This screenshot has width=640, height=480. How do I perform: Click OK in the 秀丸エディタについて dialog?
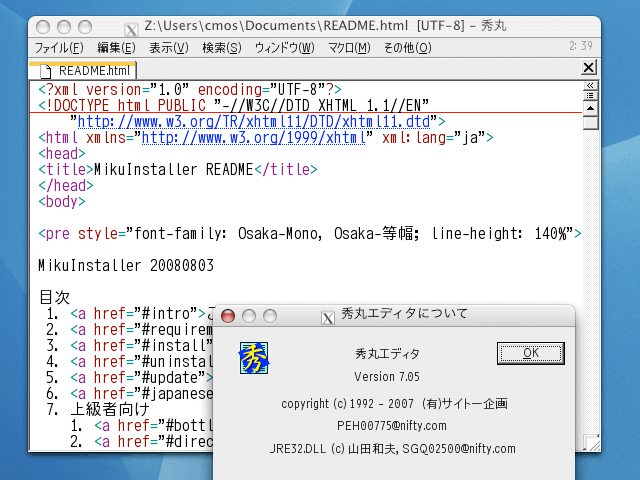point(531,353)
